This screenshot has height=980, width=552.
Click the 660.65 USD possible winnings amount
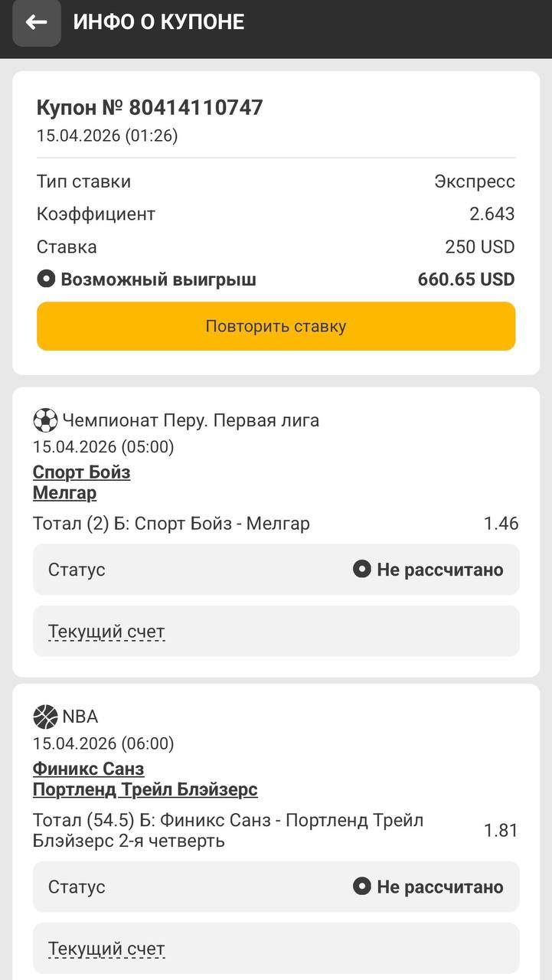(x=465, y=279)
